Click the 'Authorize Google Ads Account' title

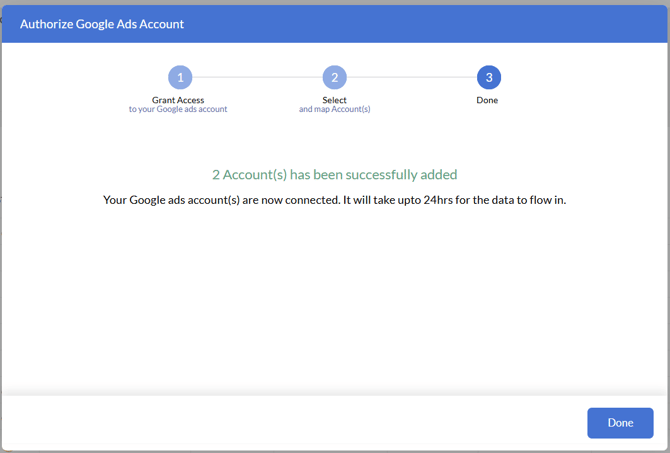pyautogui.click(x=102, y=24)
